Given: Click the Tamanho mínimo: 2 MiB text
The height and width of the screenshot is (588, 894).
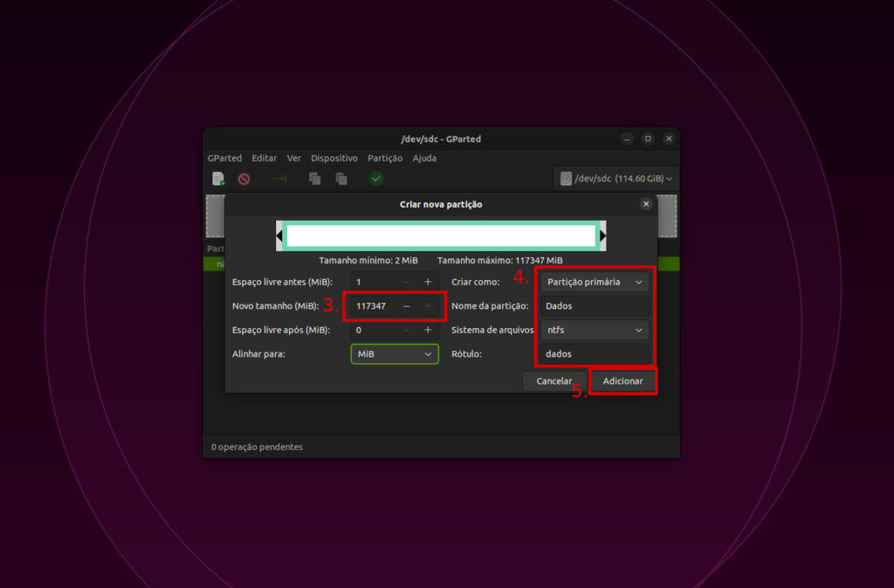Looking at the screenshot, I should point(368,260).
